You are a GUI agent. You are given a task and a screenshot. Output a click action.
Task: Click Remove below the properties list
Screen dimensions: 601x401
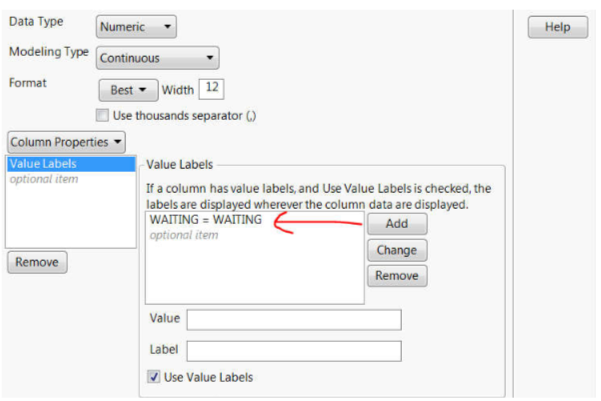[37, 263]
